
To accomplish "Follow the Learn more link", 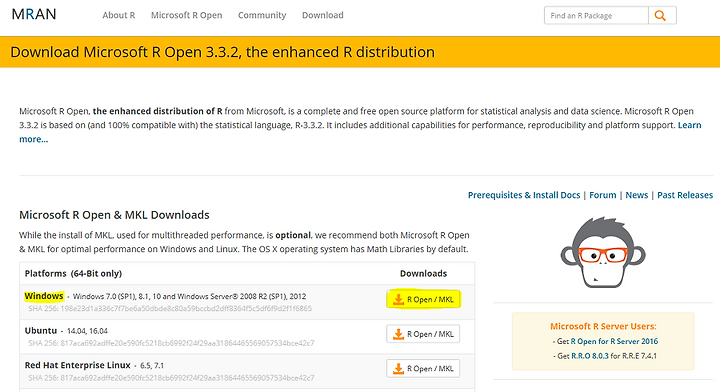I will [x=689, y=125].
